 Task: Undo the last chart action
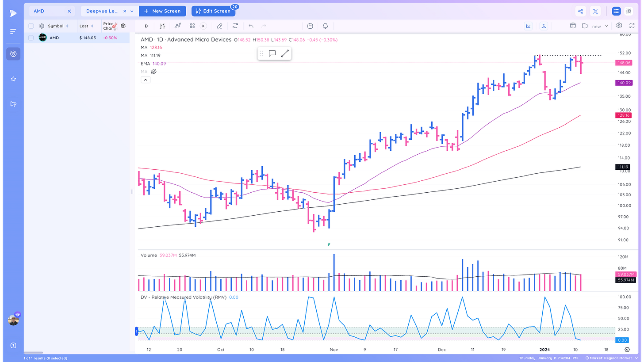click(251, 26)
